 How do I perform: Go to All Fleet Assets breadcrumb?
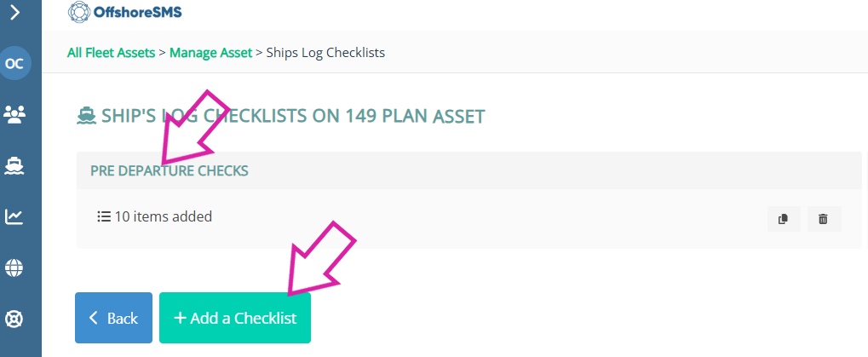point(111,53)
